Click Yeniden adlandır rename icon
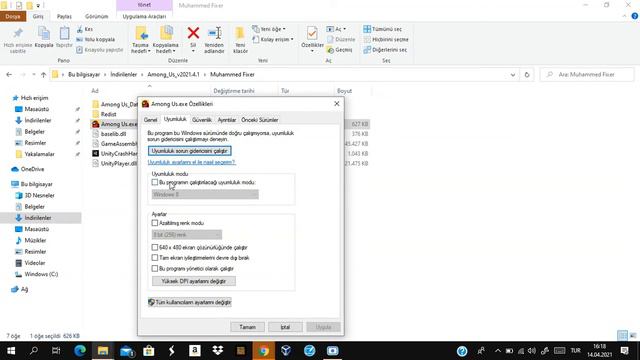 coord(214,33)
